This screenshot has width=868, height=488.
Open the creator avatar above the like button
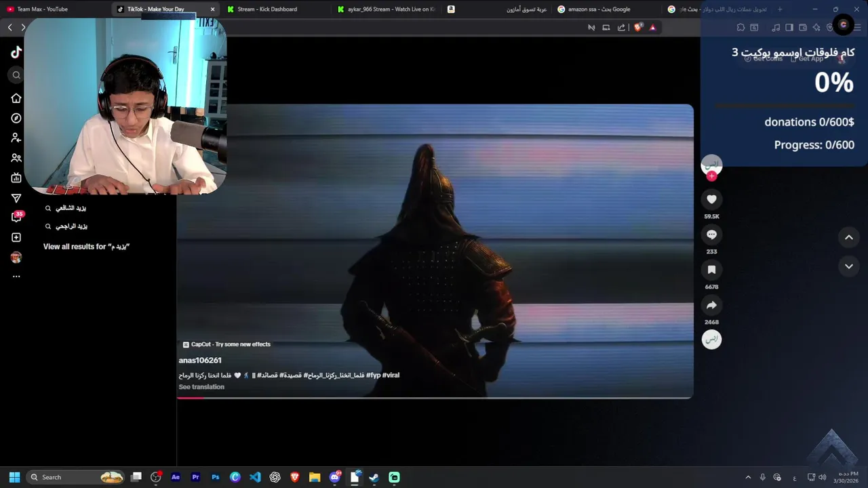tap(711, 164)
